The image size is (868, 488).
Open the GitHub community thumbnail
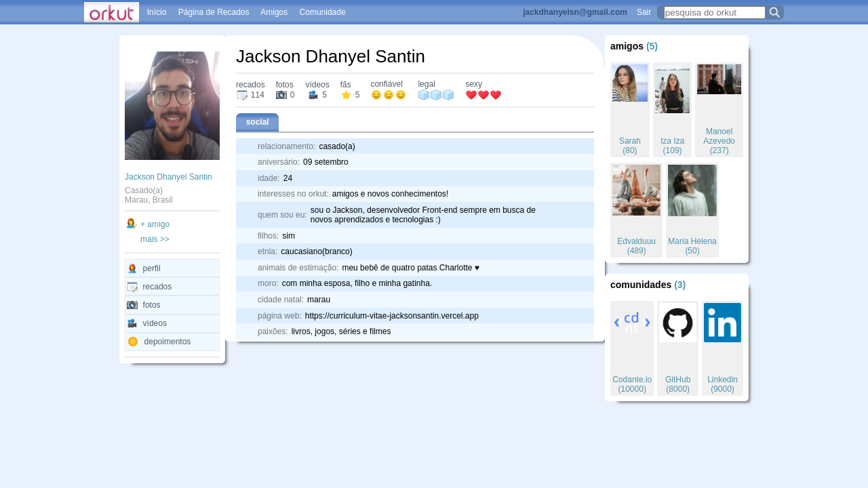pyautogui.click(x=677, y=322)
